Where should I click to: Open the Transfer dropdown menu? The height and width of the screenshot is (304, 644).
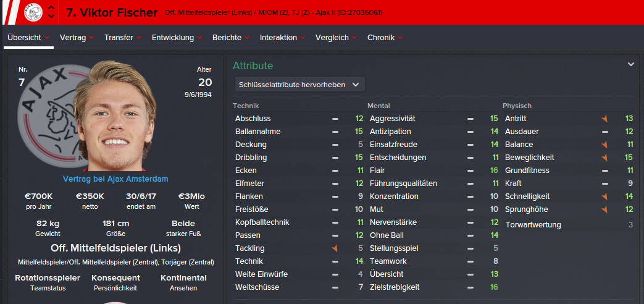(x=123, y=38)
